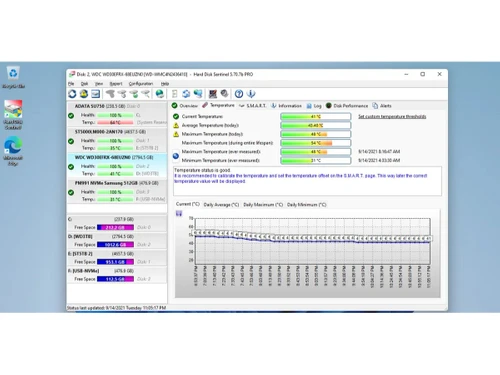
Task: Switch to the Alerts tab
Action: click(x=382, y=106)
